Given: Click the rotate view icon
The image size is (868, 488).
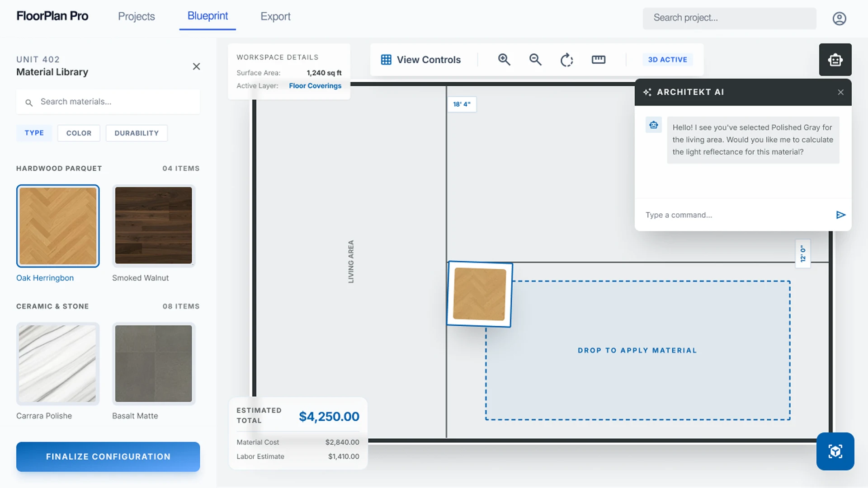Looking at the screenshot, I should [x=566, y=60].
